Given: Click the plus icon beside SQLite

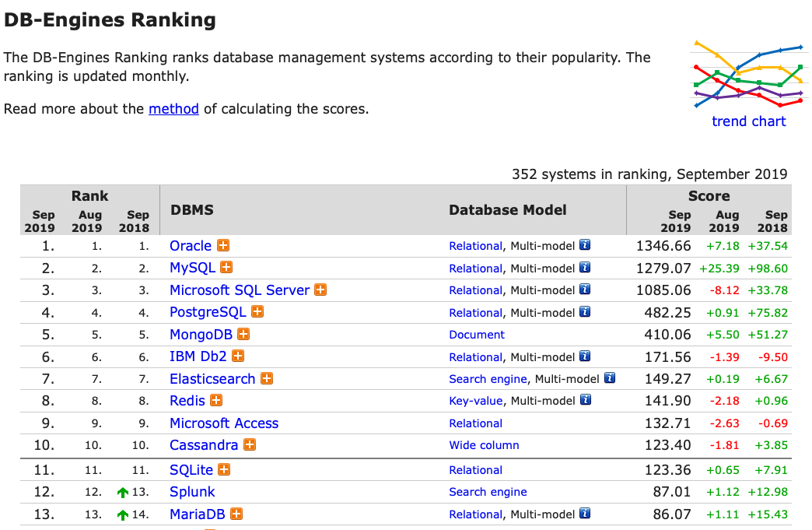Looking at the screenshot, I should tap(224, 469).
